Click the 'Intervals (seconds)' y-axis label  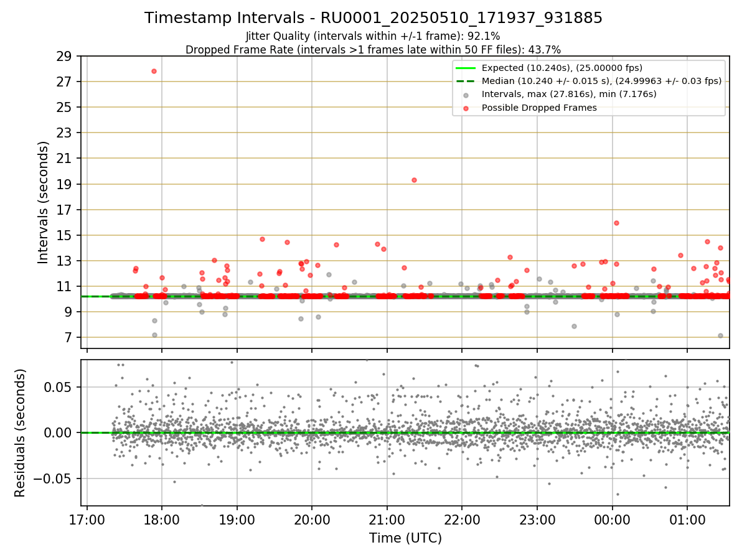tap(44, 202)
